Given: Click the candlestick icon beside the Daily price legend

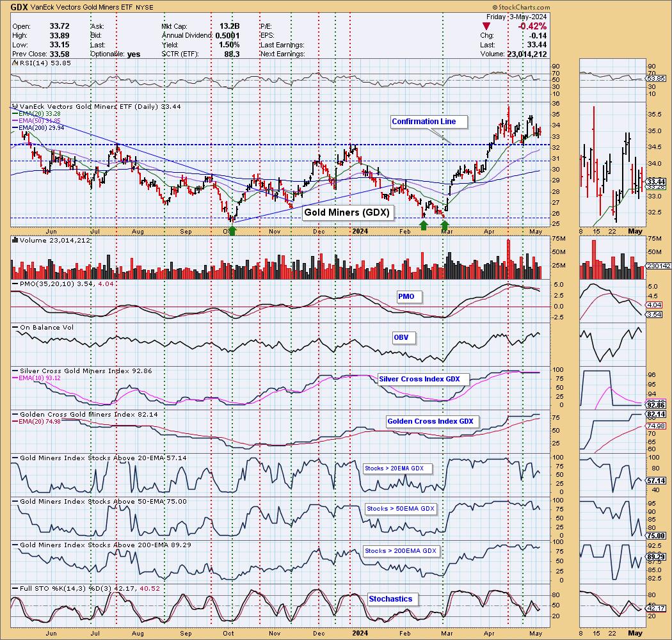Looking at the screenshot, I should click(x=15, y=106).
